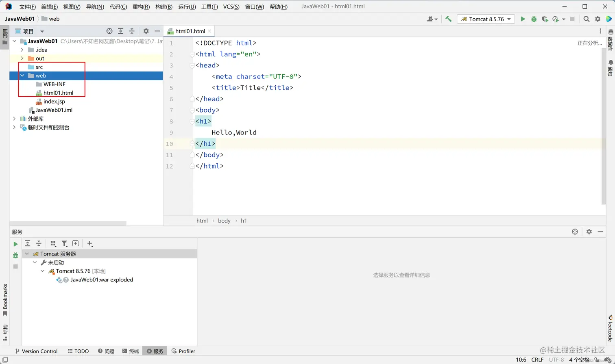Collapse the web folder
615x364 pixels.
pyautogui.click(x=22, y=76)
